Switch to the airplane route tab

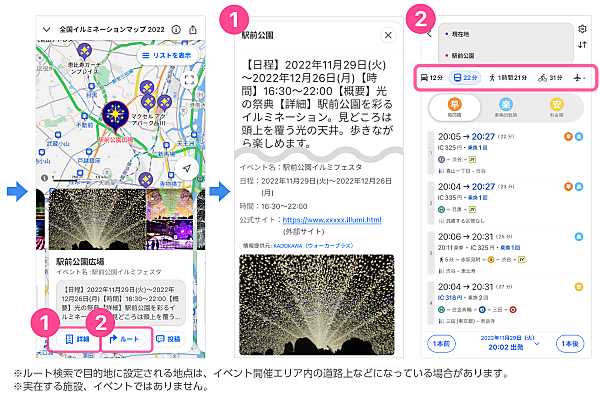click(x=579, y=78)
